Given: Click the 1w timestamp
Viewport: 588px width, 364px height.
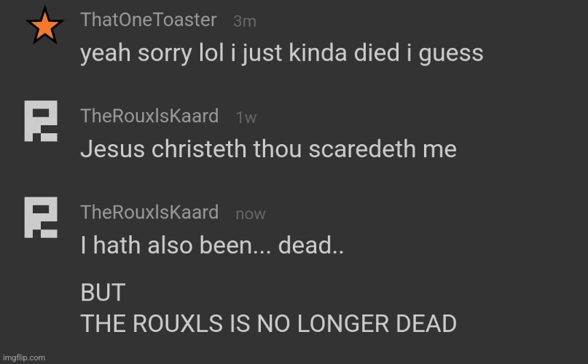Looking at the screenshot, I should (246, 118).
